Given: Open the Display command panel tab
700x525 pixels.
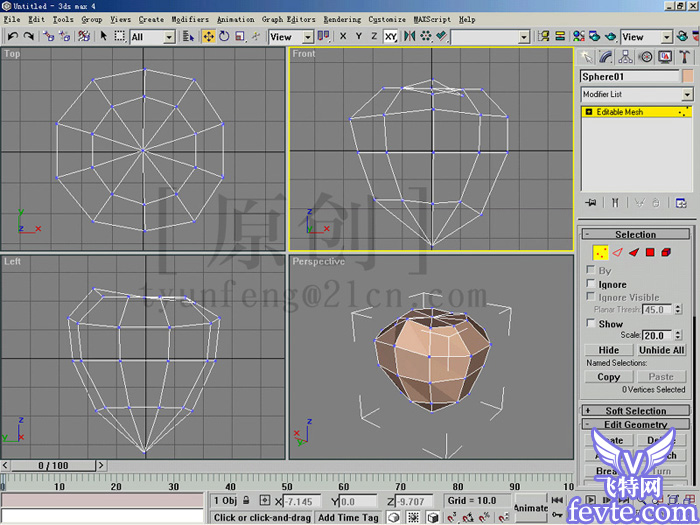Looking at the screenshot, I should tap(666, 57).
